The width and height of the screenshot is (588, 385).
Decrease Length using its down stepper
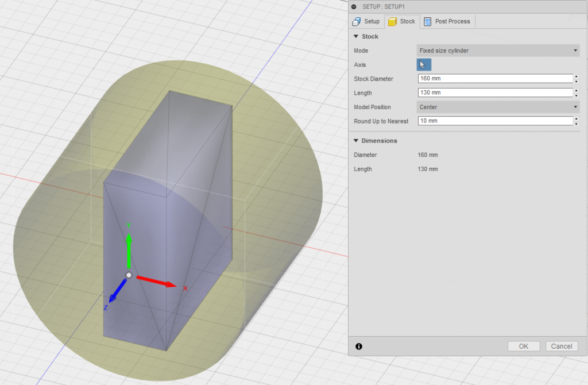[x=576, y=95]
